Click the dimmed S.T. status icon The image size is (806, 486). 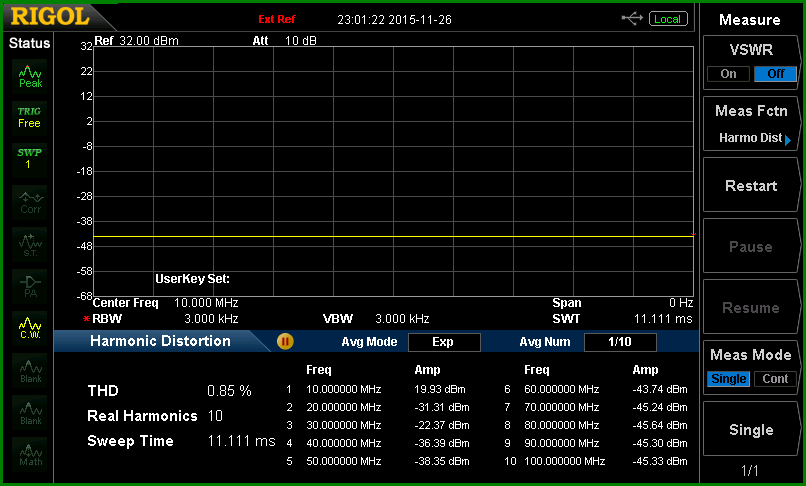(x=30, y=244)
